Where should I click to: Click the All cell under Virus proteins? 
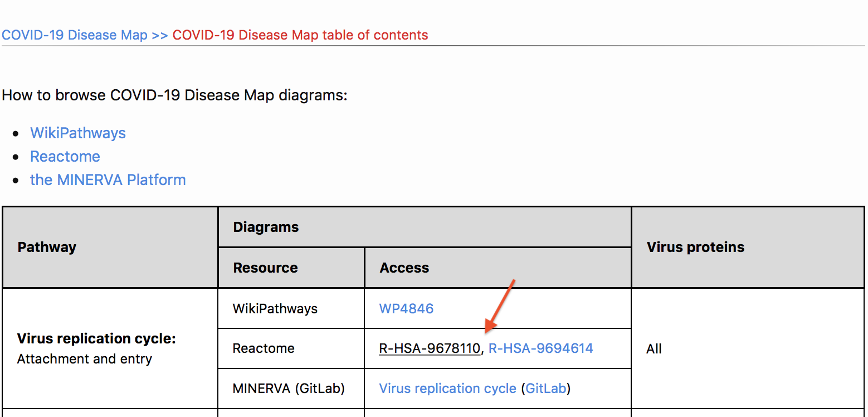[x=654, y=349]
